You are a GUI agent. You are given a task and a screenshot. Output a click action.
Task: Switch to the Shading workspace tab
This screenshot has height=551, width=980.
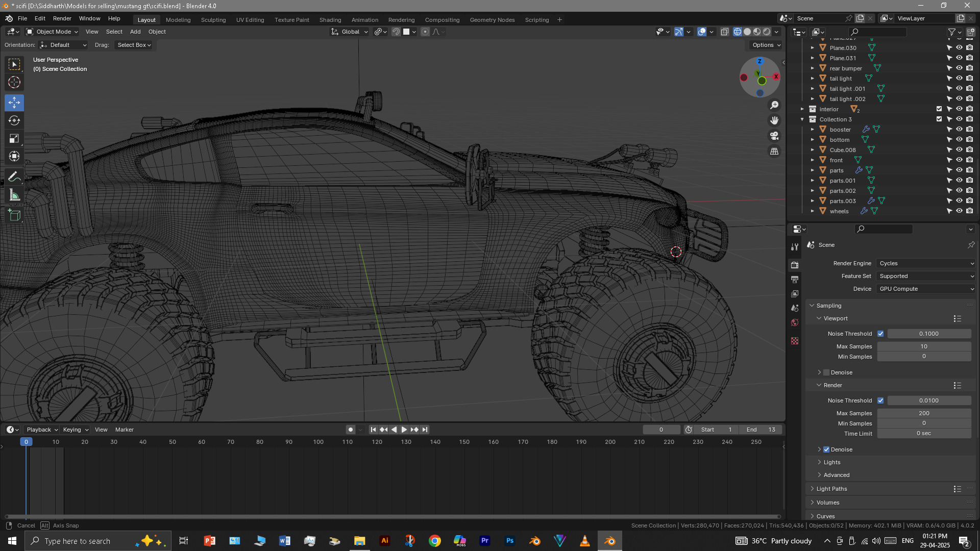(330, 20)
